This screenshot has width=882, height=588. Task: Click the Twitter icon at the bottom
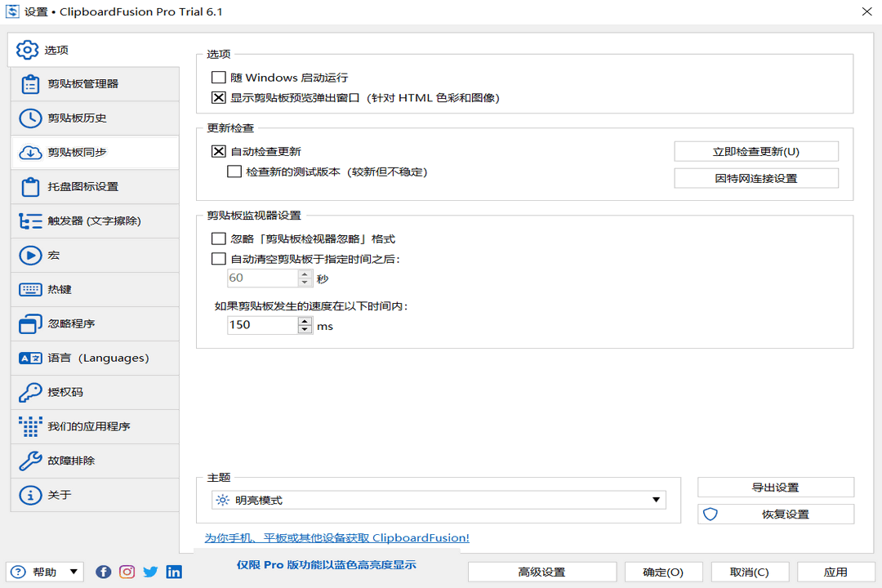coord(150,572)
